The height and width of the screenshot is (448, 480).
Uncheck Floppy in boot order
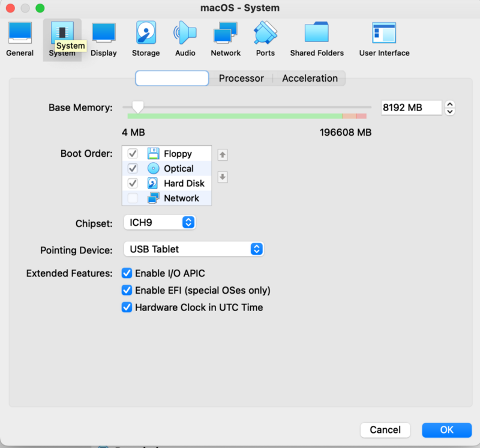tap(133, 153)
